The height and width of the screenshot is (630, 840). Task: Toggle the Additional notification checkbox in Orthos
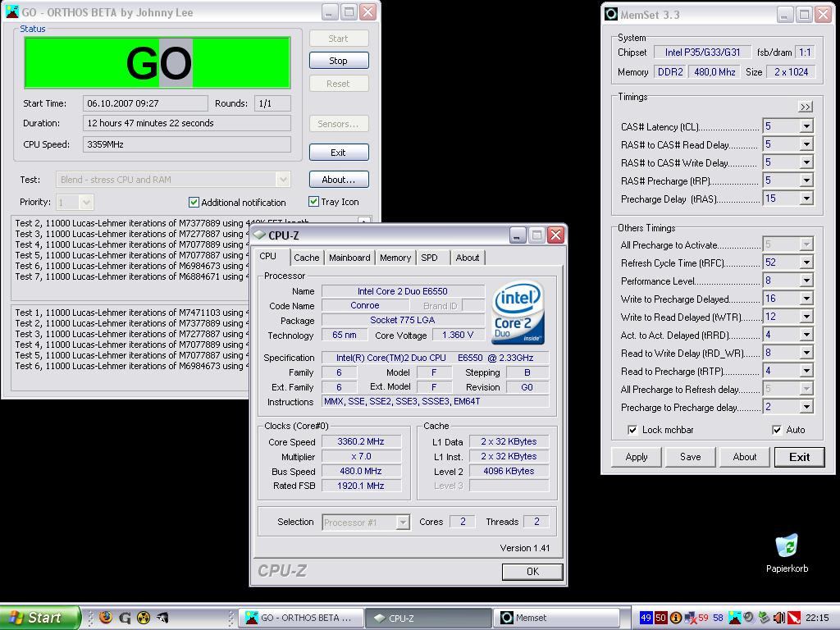(194, 202)
